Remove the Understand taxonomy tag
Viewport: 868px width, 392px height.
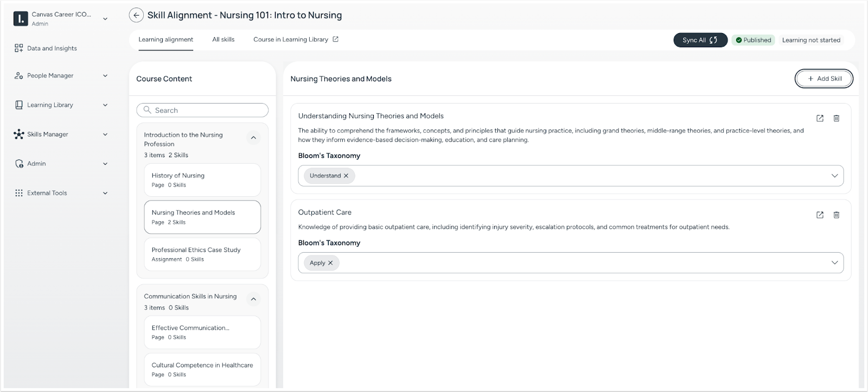click(x=346, y=176)
